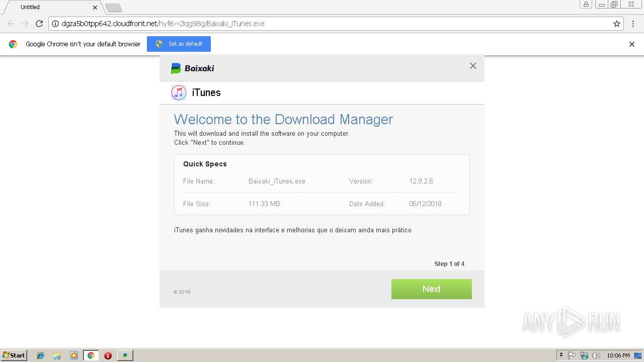
Task: Click the site information icon in address bar
Action: [x=55, y=24]
